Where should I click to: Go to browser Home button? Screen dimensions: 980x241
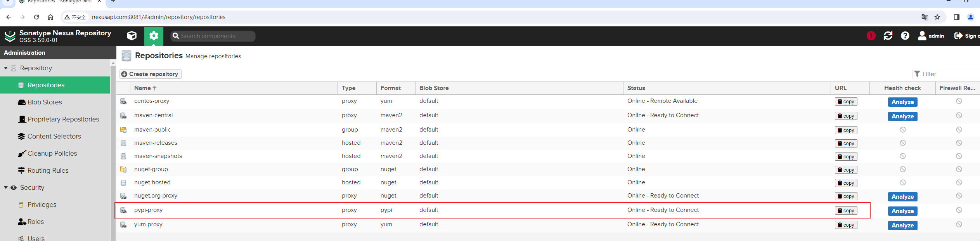pos(50,17)
